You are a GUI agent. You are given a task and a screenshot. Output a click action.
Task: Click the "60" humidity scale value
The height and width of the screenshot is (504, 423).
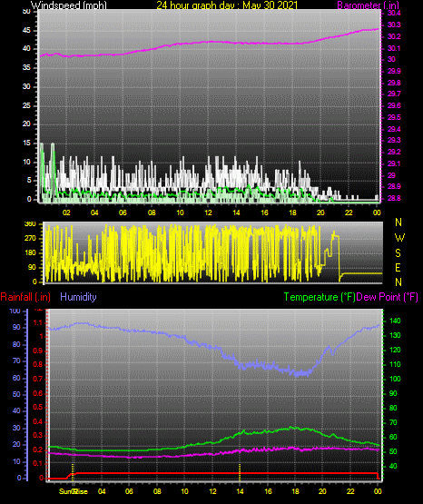click(x=16, y=378)
